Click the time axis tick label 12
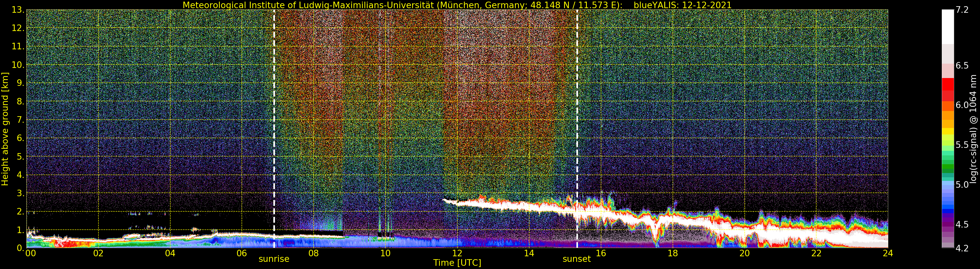The height and width of the screenshot is (269, 980). pyautogui.click(x=457, y=253)
